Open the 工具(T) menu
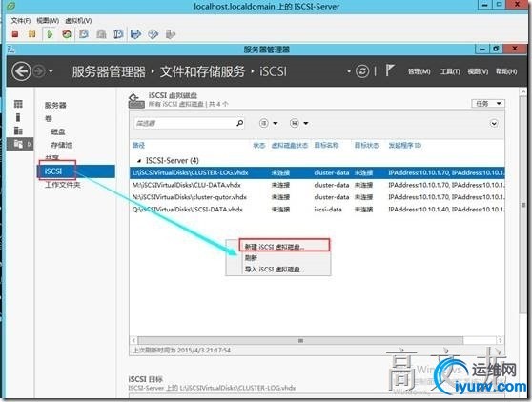The height and width of the screenshot is (402, 532). 450,71
